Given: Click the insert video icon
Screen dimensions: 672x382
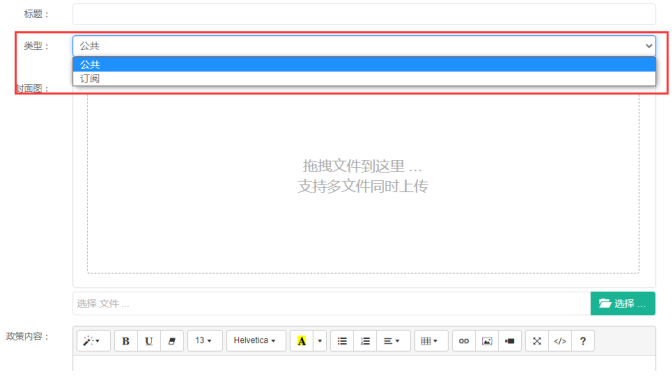Looking at the screenshot, I should click(x=510, y=341).
